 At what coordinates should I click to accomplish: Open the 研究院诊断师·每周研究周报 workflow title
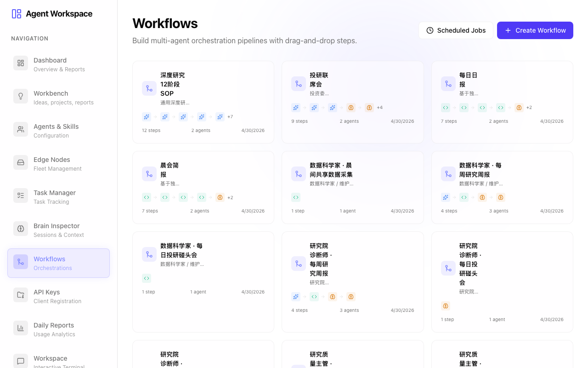321,259
